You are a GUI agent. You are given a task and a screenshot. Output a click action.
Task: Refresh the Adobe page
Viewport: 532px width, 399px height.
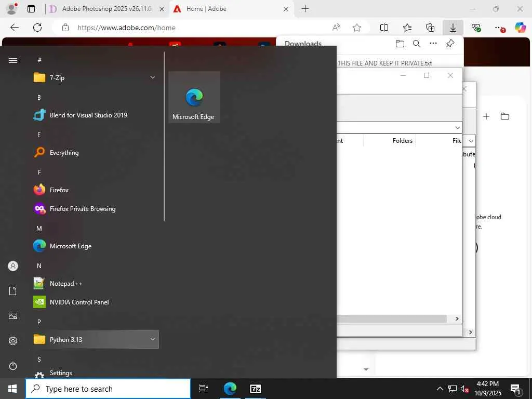37,28
